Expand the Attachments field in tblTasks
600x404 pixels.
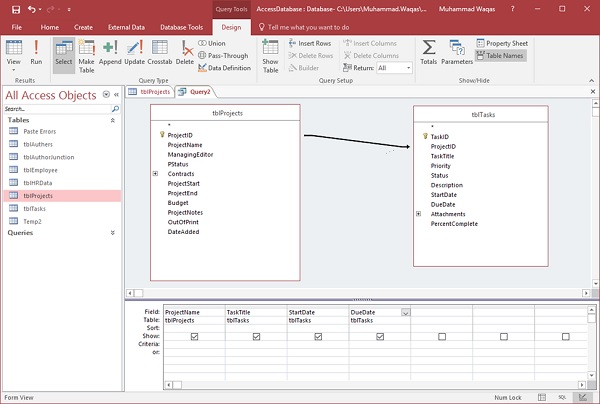tap(419, 213)
